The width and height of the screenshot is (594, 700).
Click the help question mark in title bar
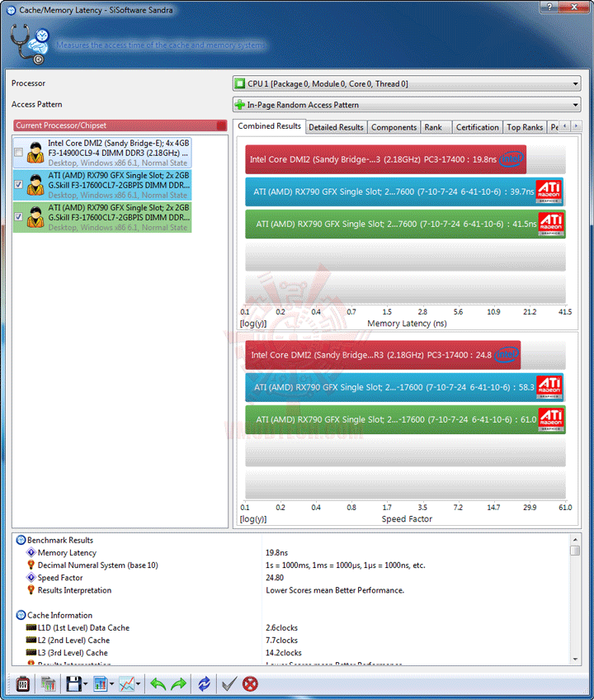(549, 7)
